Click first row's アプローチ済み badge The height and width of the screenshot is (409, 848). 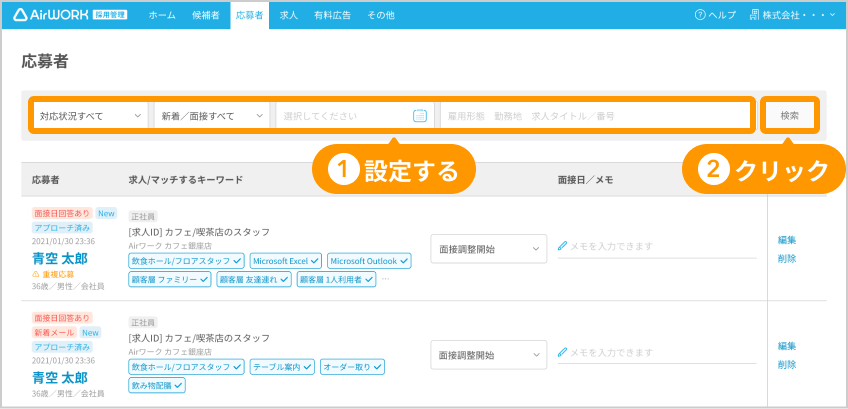pos(62,228)
